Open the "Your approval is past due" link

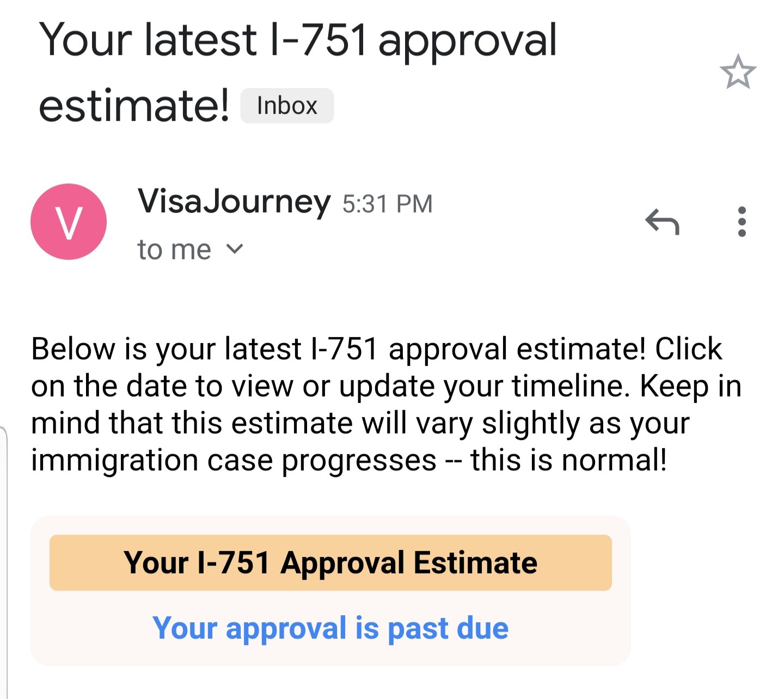tap(330, 628)
